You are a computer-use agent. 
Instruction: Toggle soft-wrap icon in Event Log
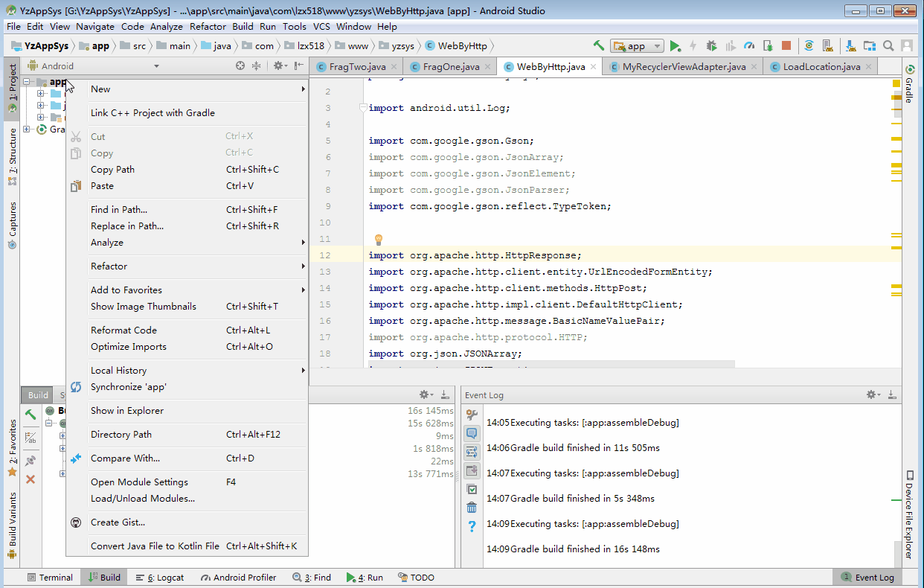472,452
